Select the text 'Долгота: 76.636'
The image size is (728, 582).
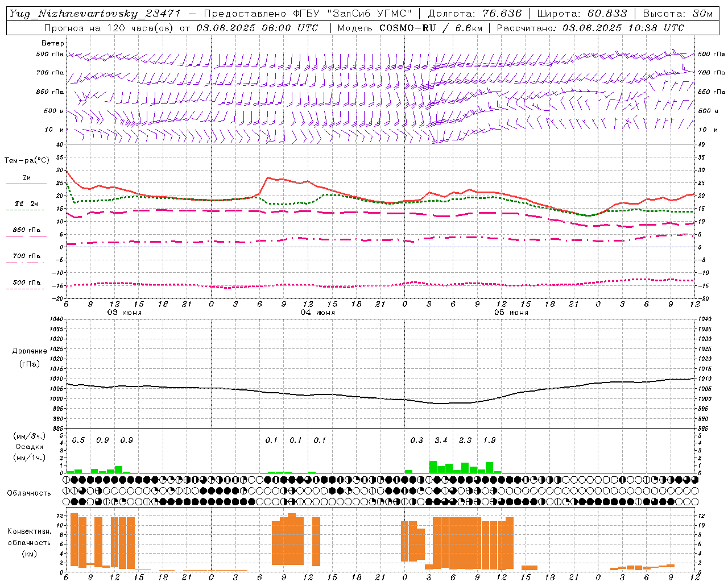[x=475, y=14]
